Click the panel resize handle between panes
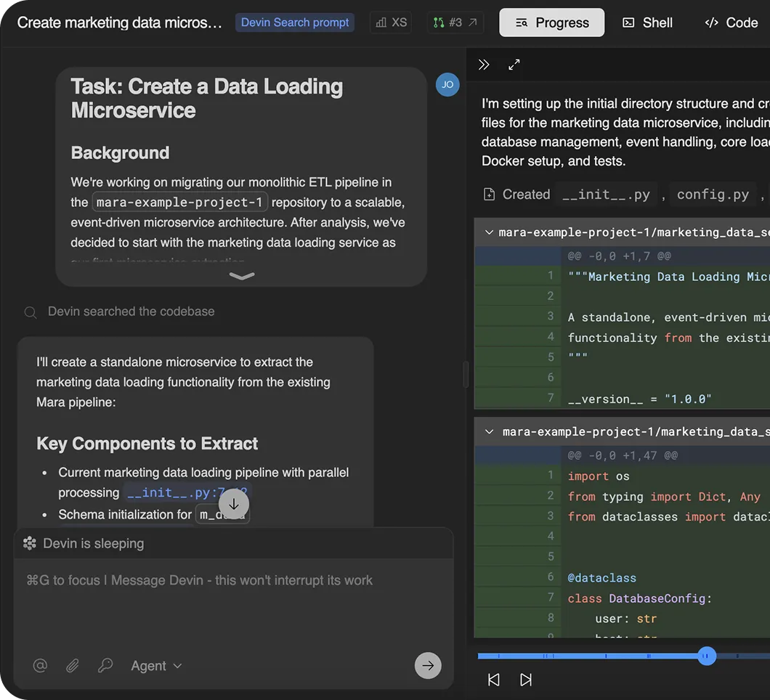 tap(466, 374)
